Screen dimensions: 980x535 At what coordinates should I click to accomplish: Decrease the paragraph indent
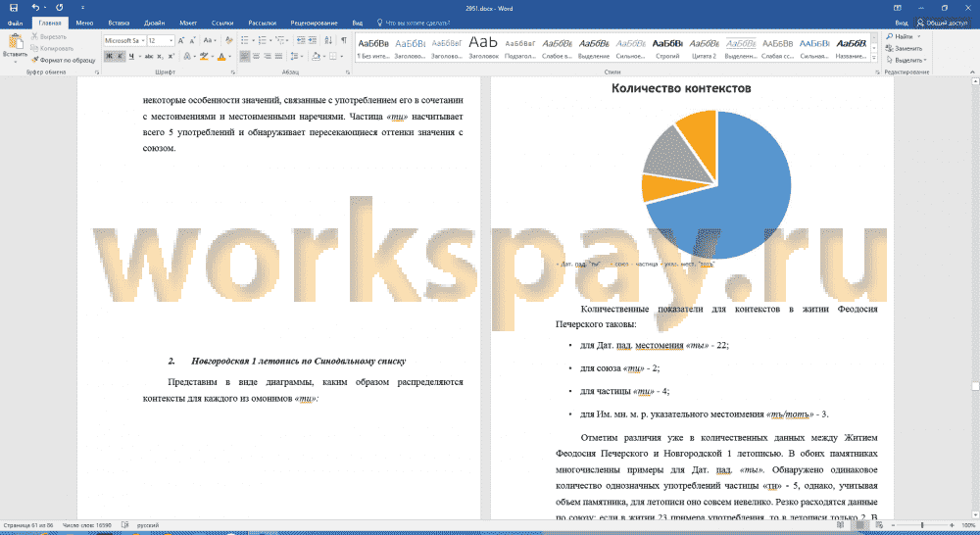[301, 40]
